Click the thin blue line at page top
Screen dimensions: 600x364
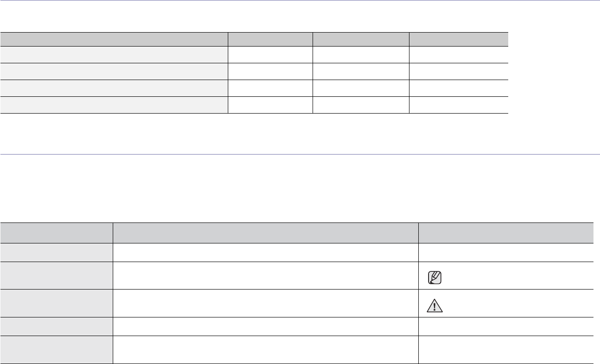click(x=300, y=0)
